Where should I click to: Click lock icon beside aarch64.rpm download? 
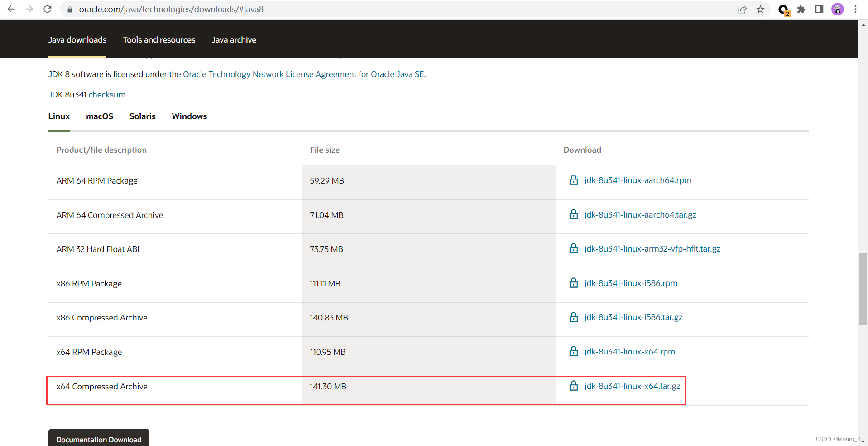coord(574,180)
